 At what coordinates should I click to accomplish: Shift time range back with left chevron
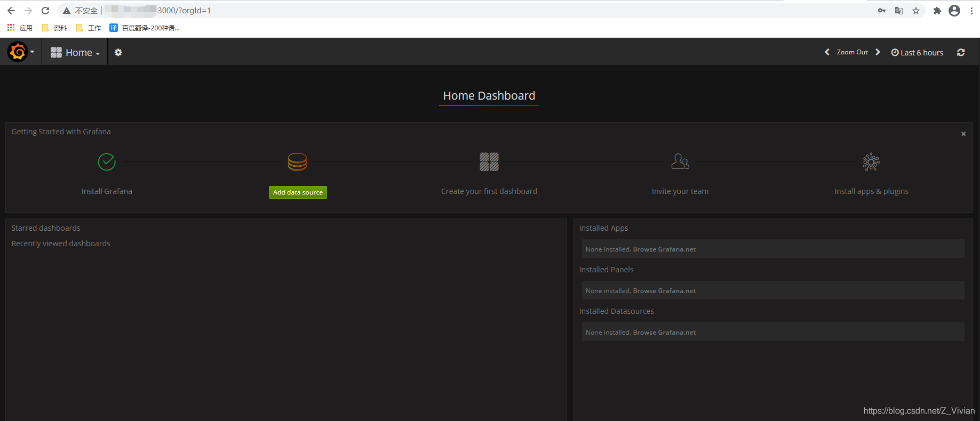[x=827, y=52]
